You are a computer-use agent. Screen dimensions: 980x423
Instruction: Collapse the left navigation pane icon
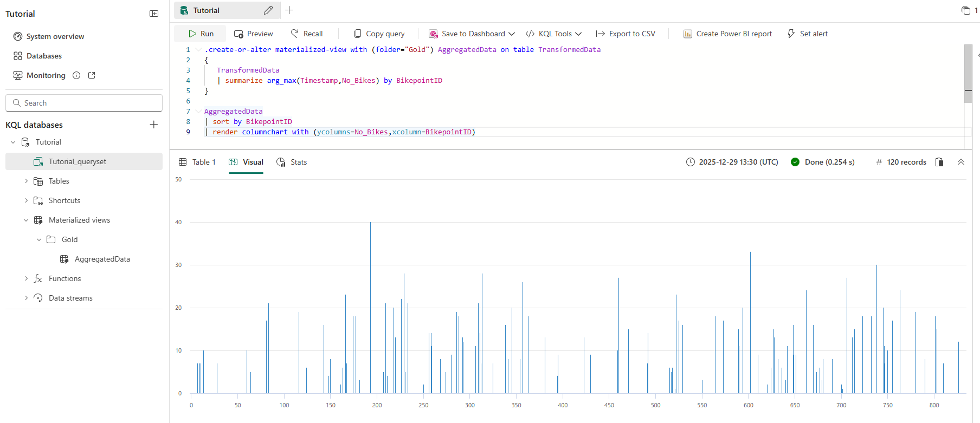(x=154, y=14)
